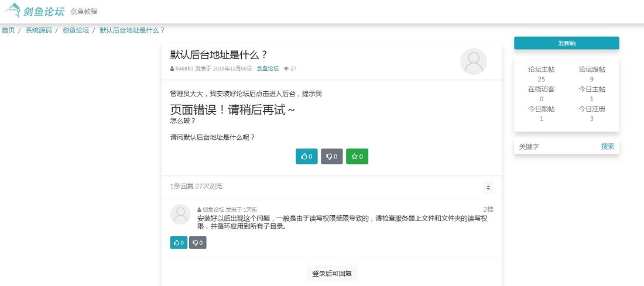Dislike the post with thumbs-down button

[332, 156]
